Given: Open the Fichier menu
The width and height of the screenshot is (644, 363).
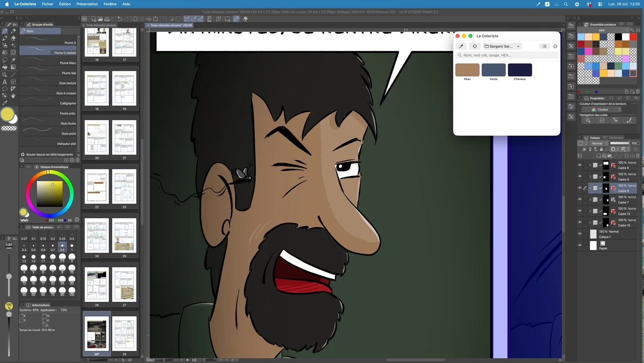Looking at the screenshot, I should (47, 4).
